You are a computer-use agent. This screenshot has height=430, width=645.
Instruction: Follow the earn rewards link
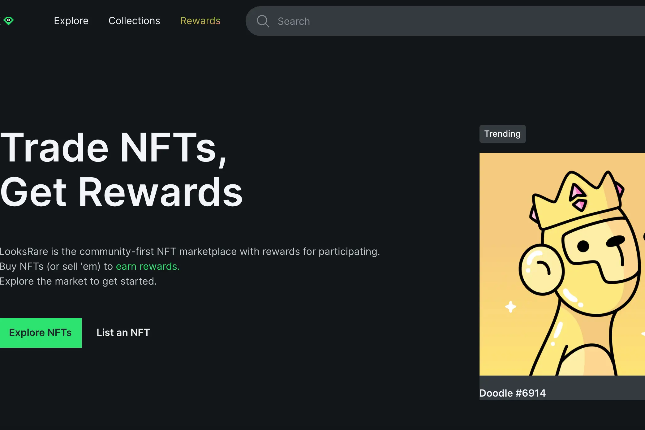pos(148,266)
